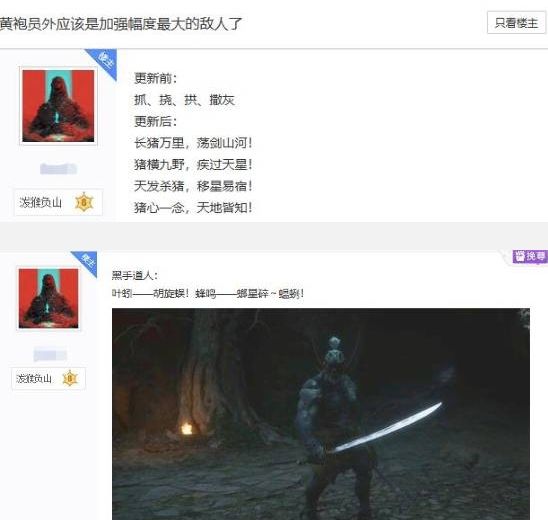Image resolution: width=548 pixels, height=520 pixels.
Task: Click the first post's 泼猴负山 title label
Action: click(x=41, y=202)
